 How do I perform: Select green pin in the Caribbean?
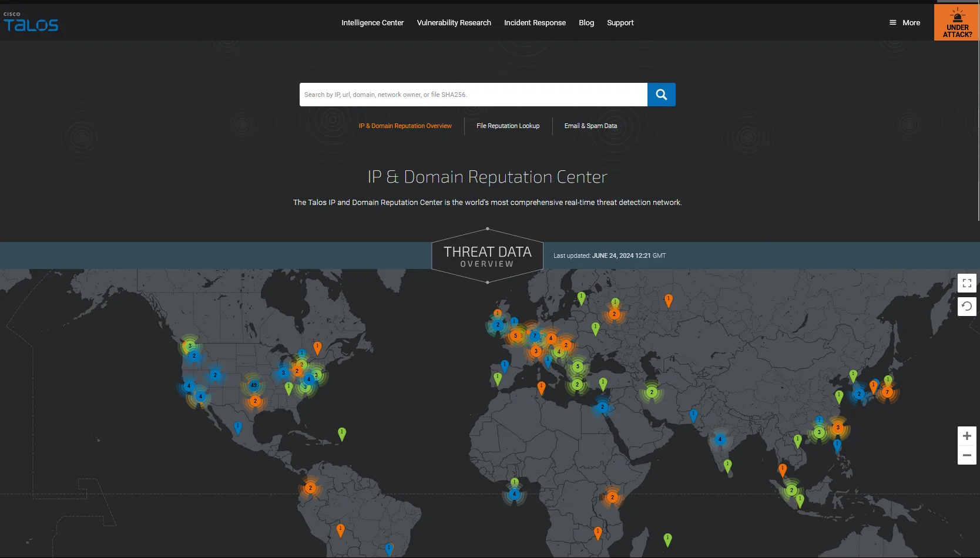[342, 434]
